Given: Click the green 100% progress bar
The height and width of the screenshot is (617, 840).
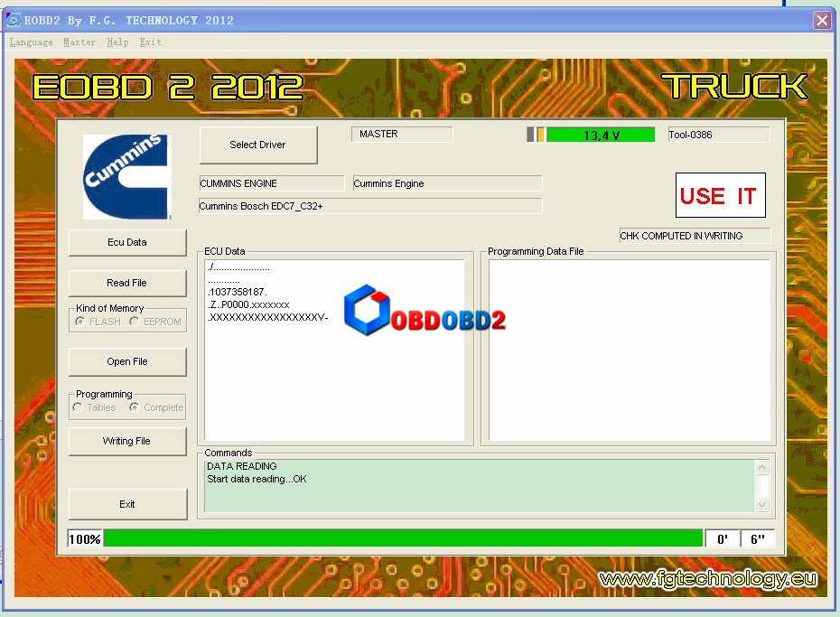Looking at the screenshot, I should coord(402,539).
